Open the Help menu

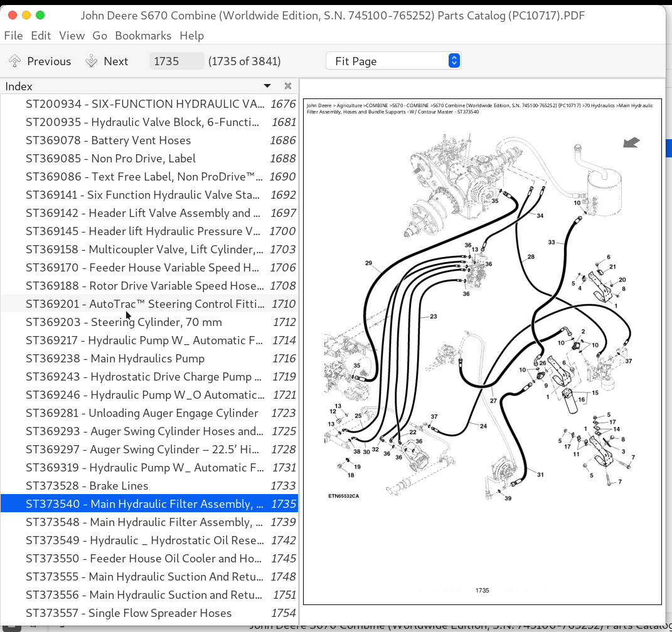coord(191,36)
